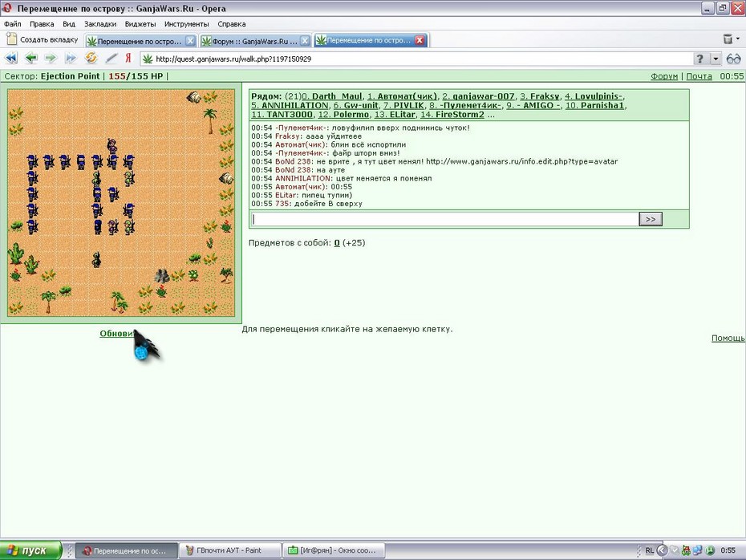
Task: Click new tab page icon
Action: pos(11,39)
